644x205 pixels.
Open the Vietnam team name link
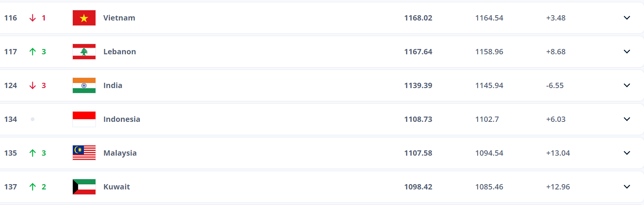(x=119, y=18)
